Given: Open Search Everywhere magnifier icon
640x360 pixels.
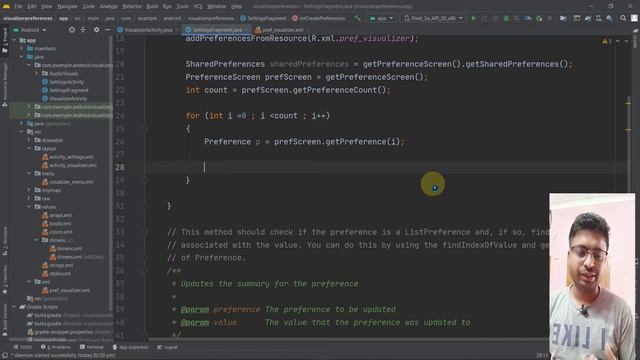Looking at the screenshot, I should [x=623, y=18].
